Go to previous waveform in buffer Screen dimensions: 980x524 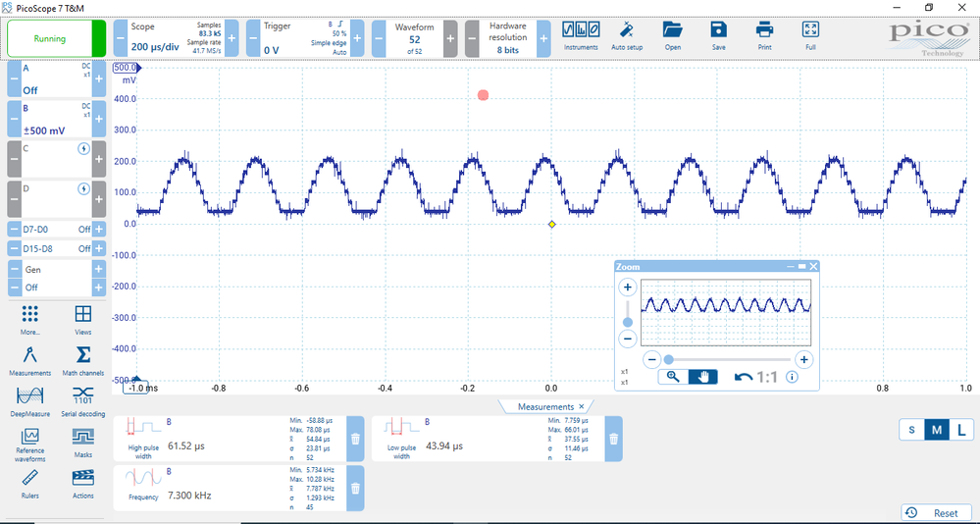click(379, 38)
